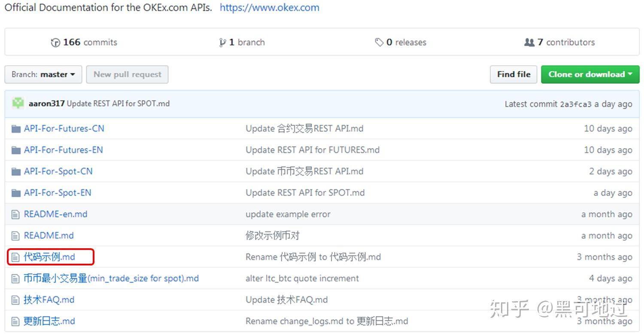
Task: Click the branch icon next to 1 branch
Action: (223, 42)
